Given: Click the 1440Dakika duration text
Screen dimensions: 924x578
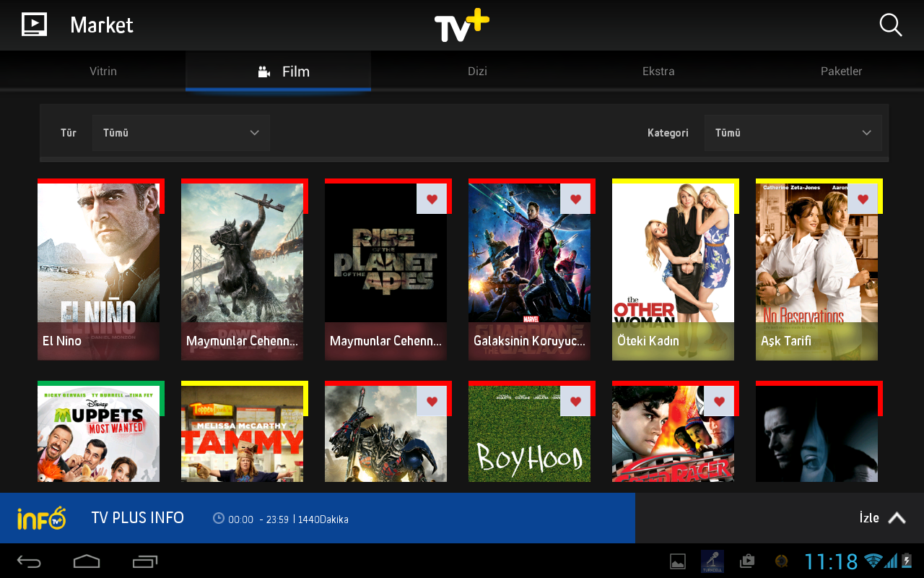Looking at the screenshot, I should (x=323, y=519).
